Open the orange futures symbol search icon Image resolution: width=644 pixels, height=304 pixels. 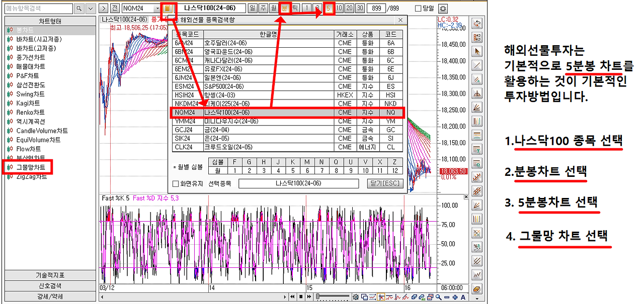click(169, 9)
